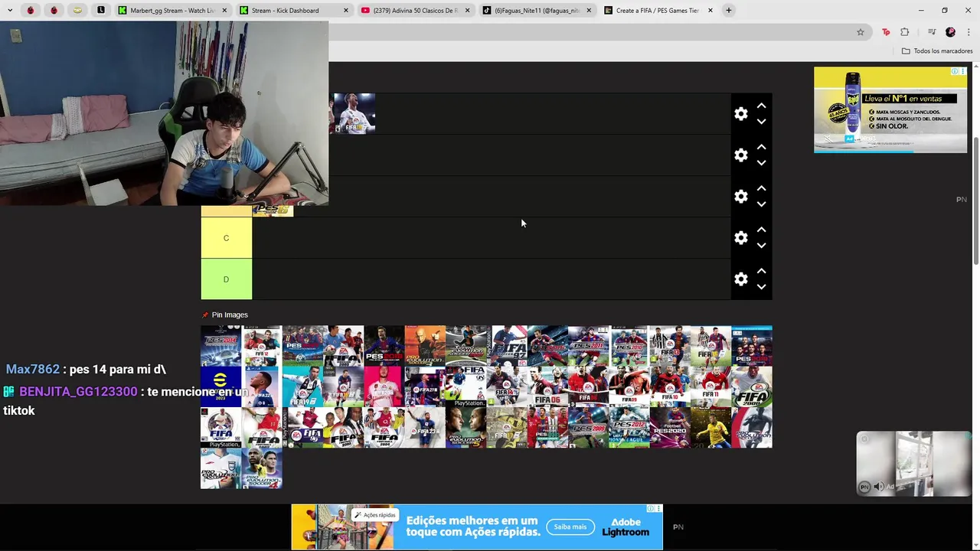The width and height of the screenshot is (980, 551).
Task: Select the FIFA 06 cover image
Action: coord(547,386)
